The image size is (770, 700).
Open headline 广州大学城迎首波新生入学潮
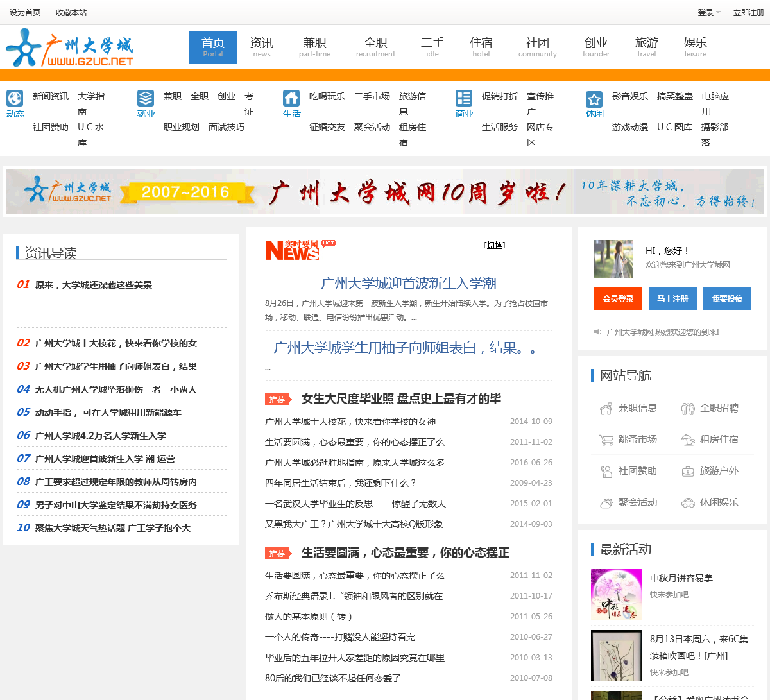tap(408, 284)
